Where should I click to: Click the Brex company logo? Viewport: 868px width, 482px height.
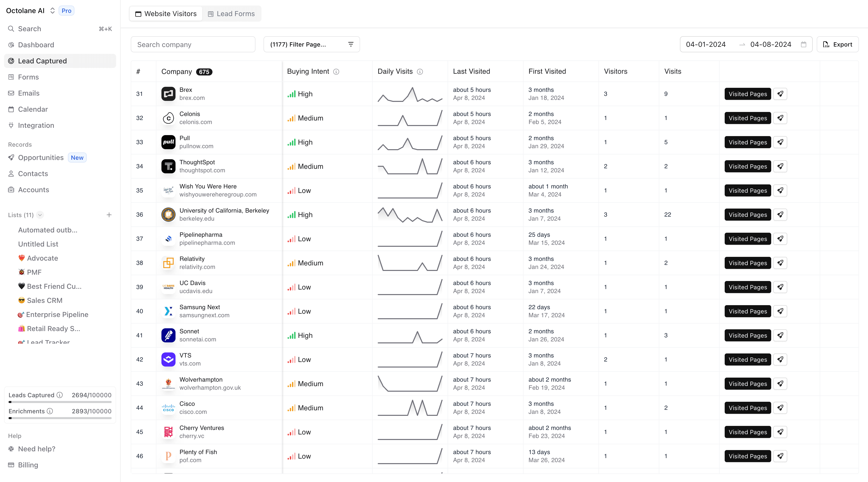tap(168, 94)
